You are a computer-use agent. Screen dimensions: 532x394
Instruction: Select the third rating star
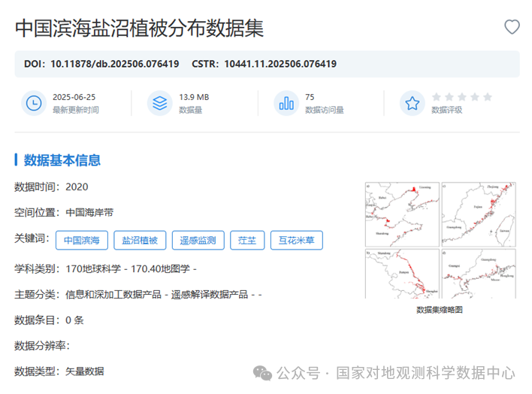(462, 97)
